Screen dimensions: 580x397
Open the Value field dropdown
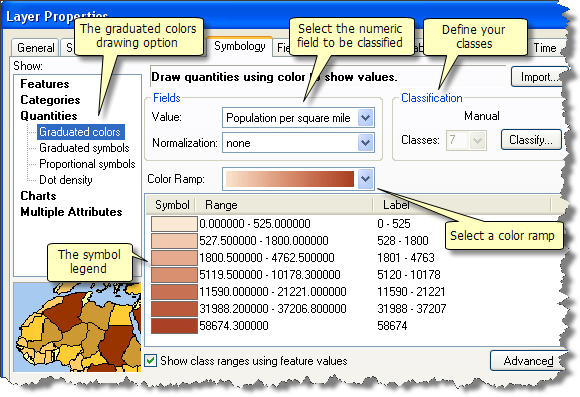(365, 118)
